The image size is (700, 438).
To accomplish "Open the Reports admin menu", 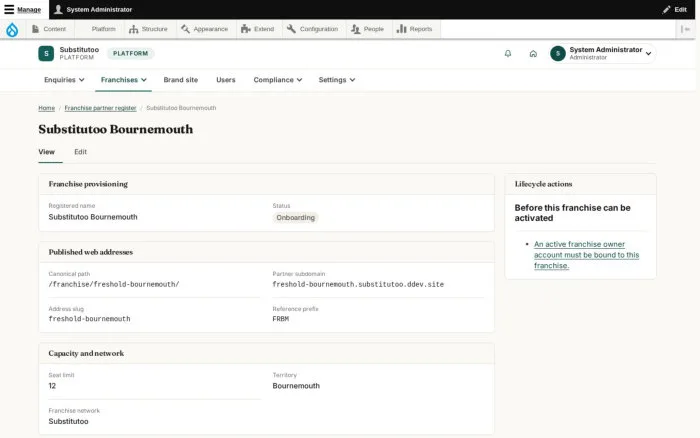I will tap(414, 29).
